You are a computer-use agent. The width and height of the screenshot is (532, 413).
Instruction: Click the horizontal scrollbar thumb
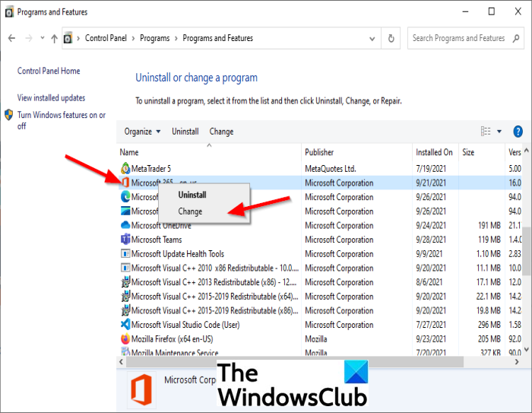295,362
